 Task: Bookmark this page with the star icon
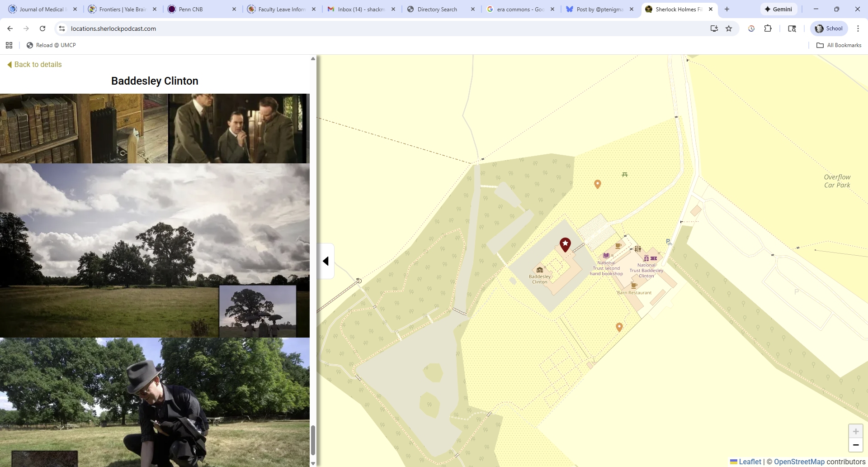729,29
